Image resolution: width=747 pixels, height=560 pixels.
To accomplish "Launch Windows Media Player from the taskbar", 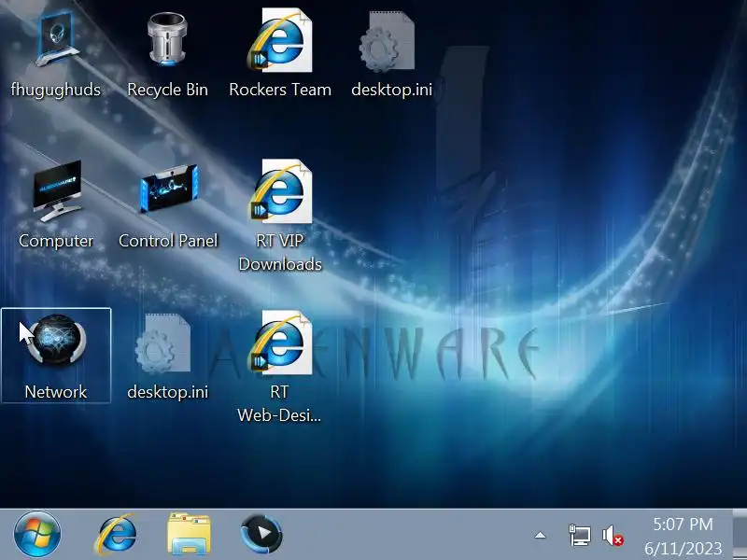I will 261,534.
